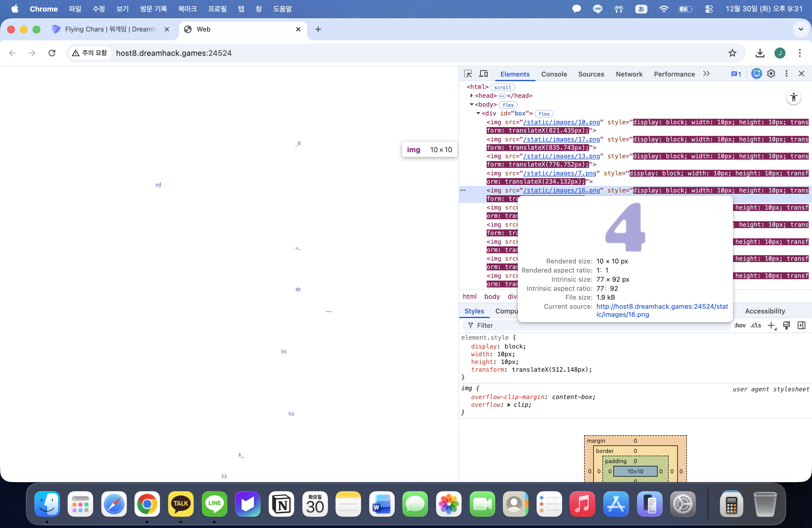Open Chrome downloads icon
Screen dimensions: 812x528
click(760, 53)
